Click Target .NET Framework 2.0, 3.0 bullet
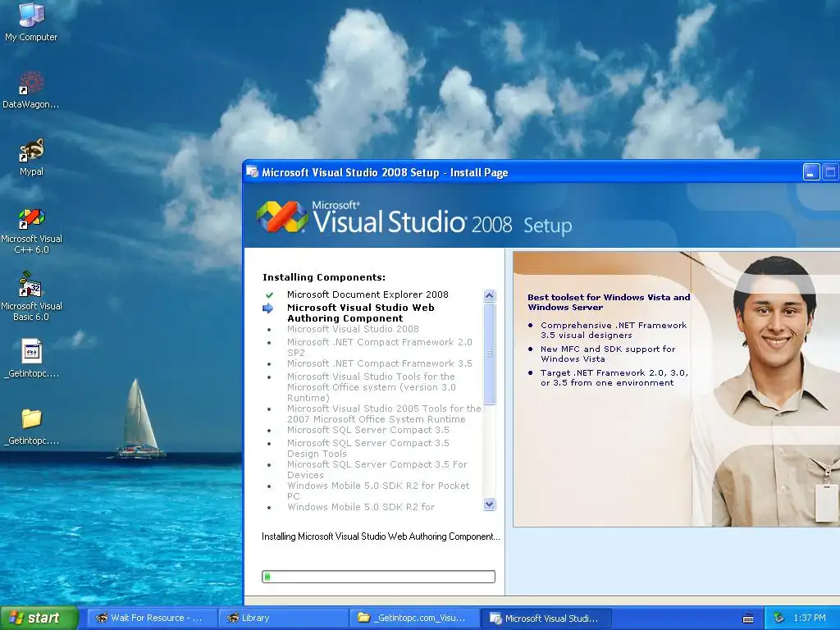This screenshot has width=840, height=630. tap(614, 377)
